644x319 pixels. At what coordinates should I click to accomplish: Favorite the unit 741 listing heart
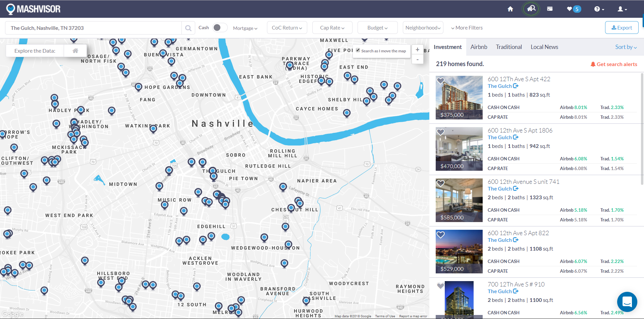tap(440, 183)
